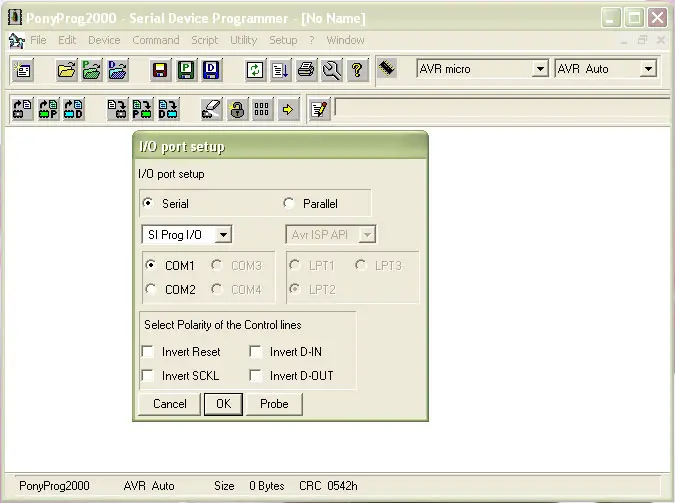Open the Utility menu
Screen dimensions: 675x503
pos(244,40)
